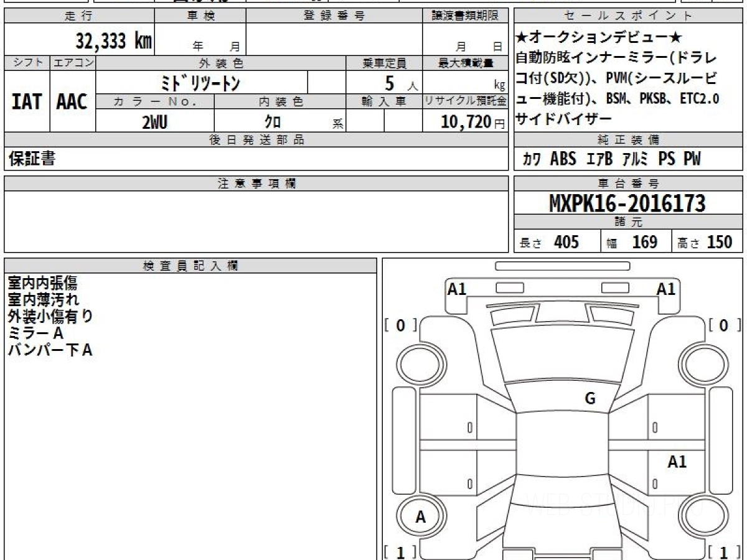Click the seating capacity 5 人
The height and width of the screenshot is (560, 747).
402,83
